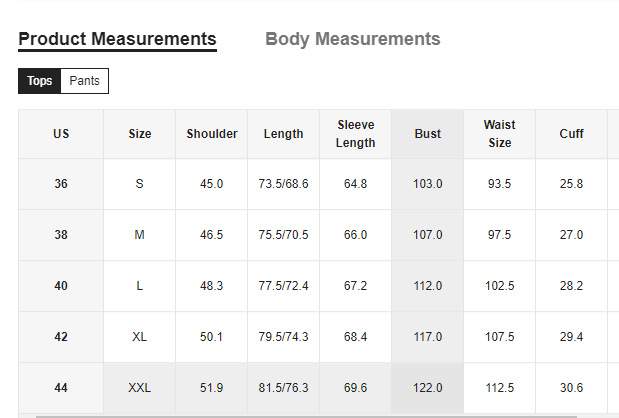Viewport: 619px width, 418px height.
Task: Click the cuff value 29.4
Action: click(x=571, y=337)
